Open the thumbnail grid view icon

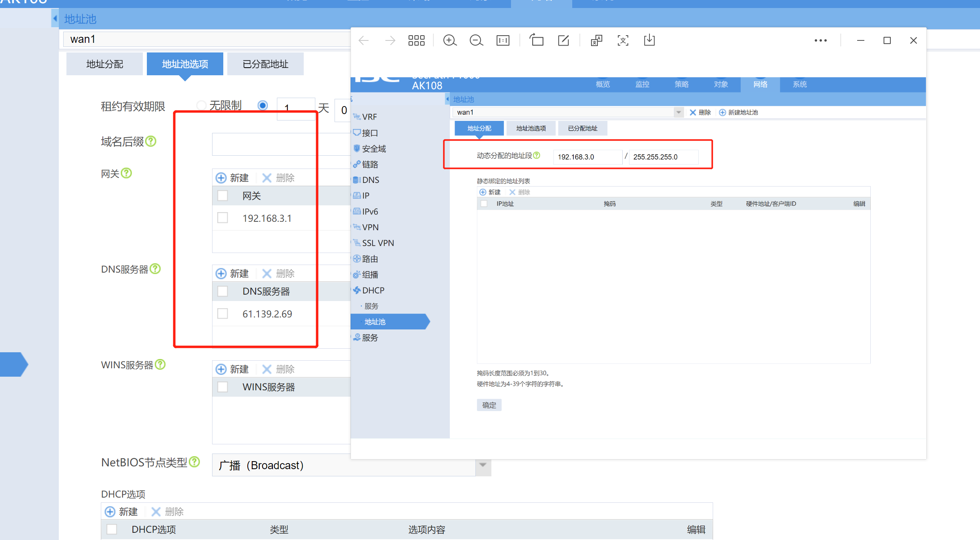tap(416, 40)
